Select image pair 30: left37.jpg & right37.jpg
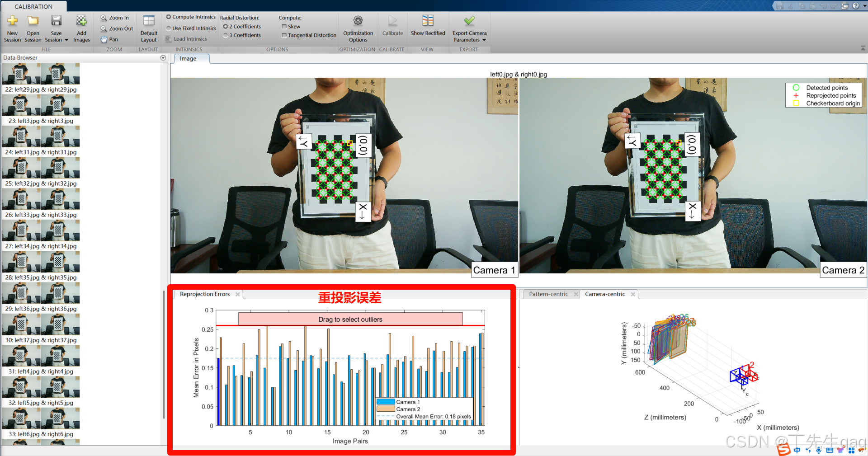The image size is (868, 456). coord(41,329)
